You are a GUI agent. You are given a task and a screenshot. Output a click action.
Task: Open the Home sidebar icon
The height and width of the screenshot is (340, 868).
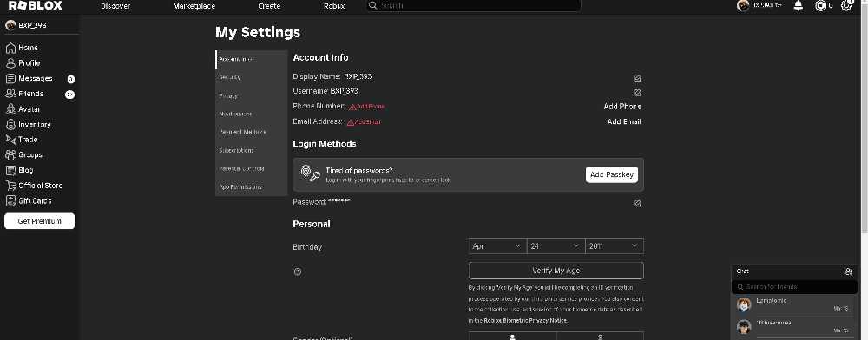coord(10,48)
